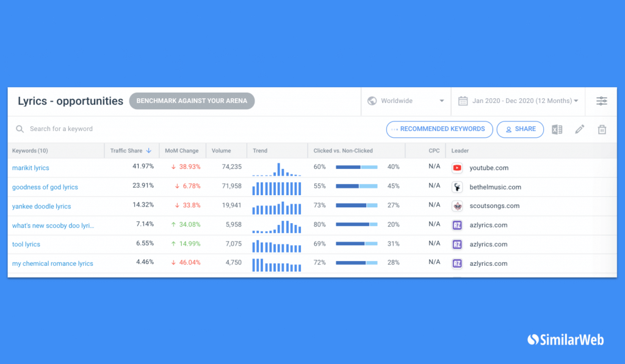The height and width of the screenshot is (364, 625).
Task: Open the my chemical romance lyrics link
Action: click(x=52, y=263)
